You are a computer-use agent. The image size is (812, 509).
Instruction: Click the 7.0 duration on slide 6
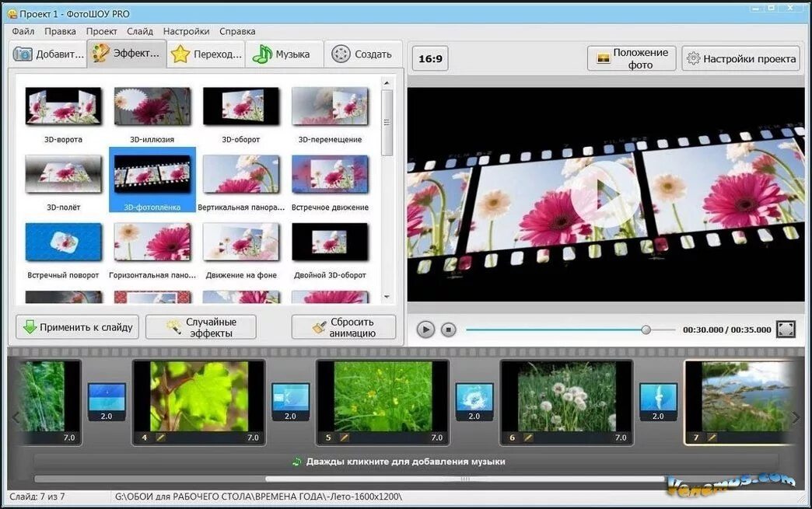point(621,438)
